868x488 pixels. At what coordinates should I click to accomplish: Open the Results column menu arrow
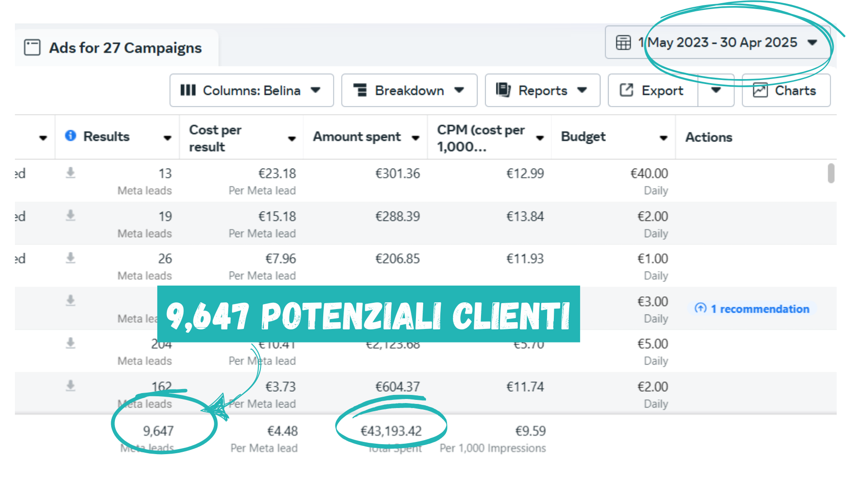coord(167,138)
